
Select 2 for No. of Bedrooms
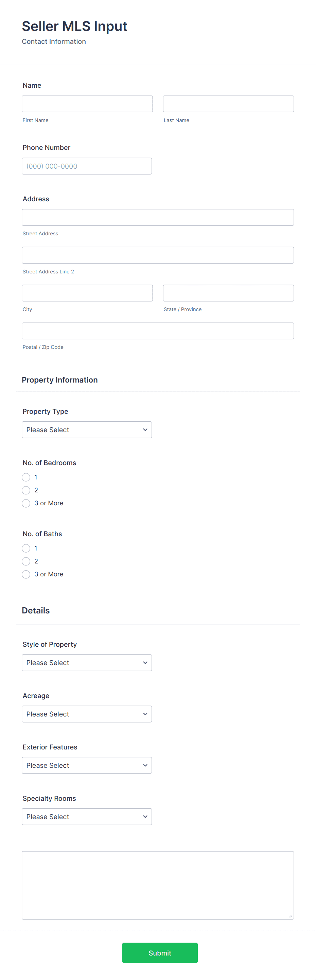click(26, 490)
